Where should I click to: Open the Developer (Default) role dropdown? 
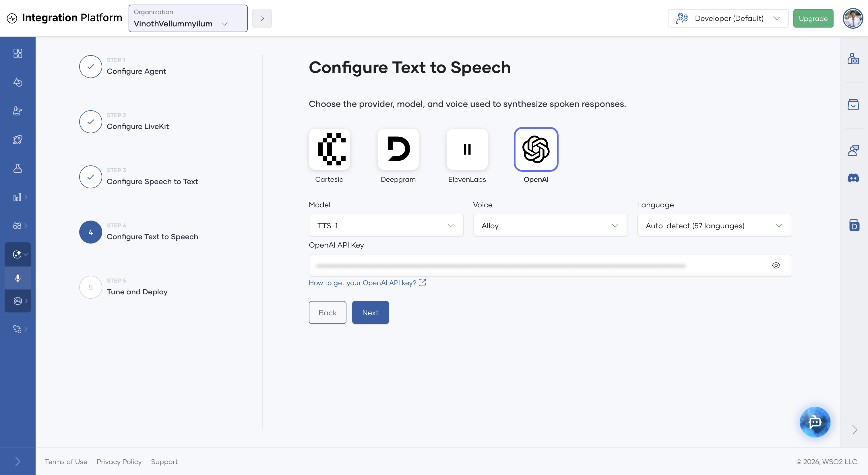[x=728, y=18]
